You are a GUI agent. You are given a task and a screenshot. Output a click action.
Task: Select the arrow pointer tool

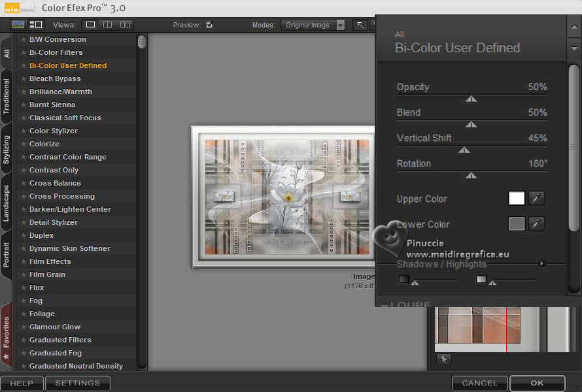pyautogui.click(x=360, y=25)
